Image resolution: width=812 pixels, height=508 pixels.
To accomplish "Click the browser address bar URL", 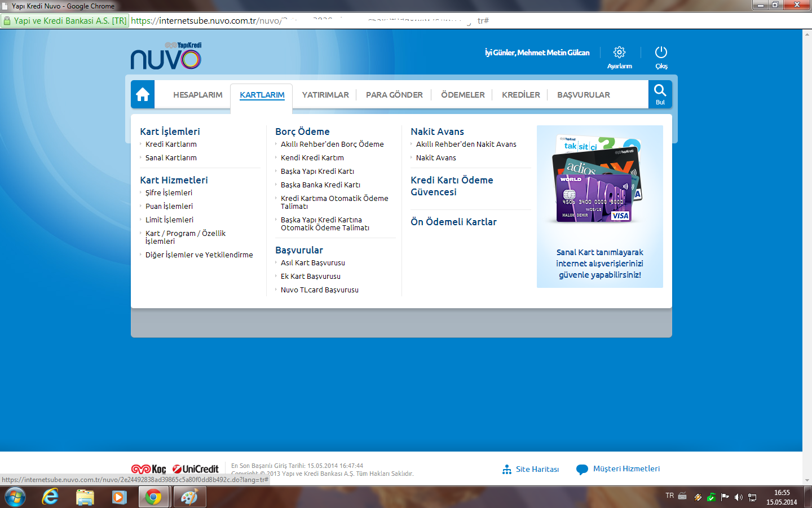I will (310, 21).
